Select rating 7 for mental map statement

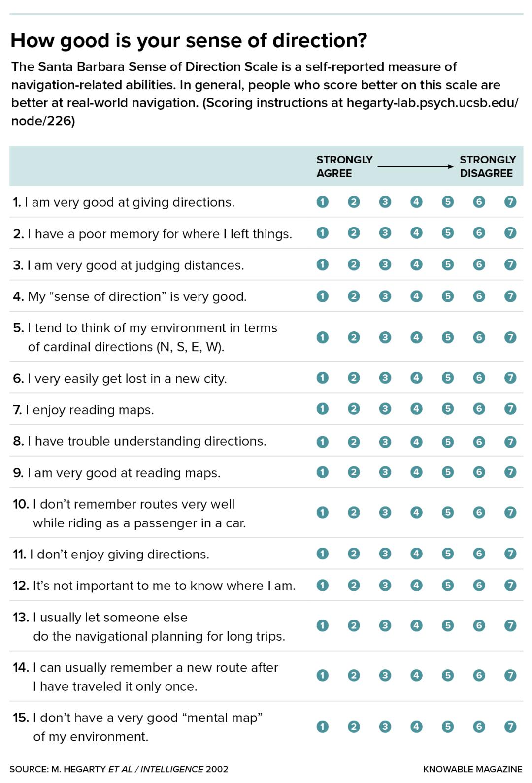click(510, 726)
